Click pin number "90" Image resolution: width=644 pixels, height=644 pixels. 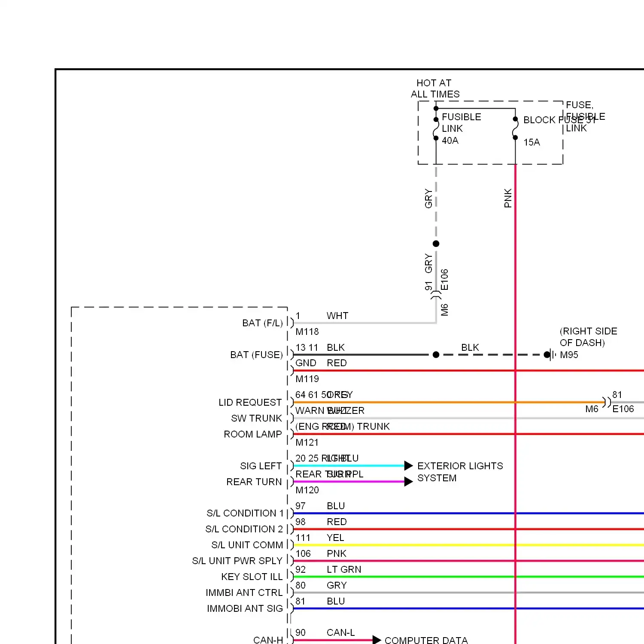301,632
